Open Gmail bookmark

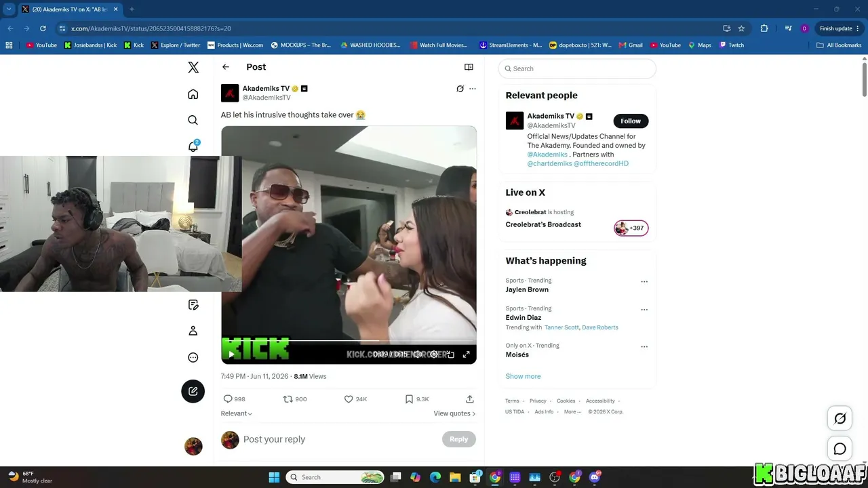(630, 45)
